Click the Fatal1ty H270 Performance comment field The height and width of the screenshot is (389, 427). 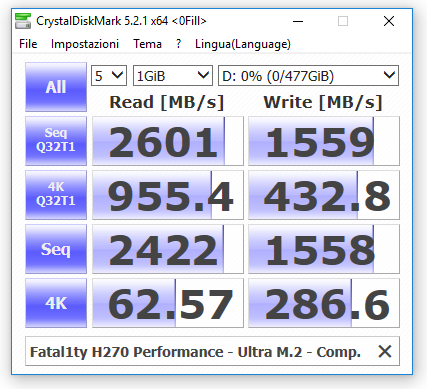click(x=212, y=351)
